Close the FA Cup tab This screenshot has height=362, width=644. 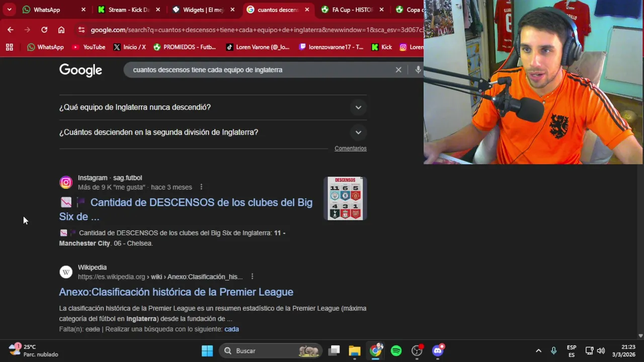[381, 10]
